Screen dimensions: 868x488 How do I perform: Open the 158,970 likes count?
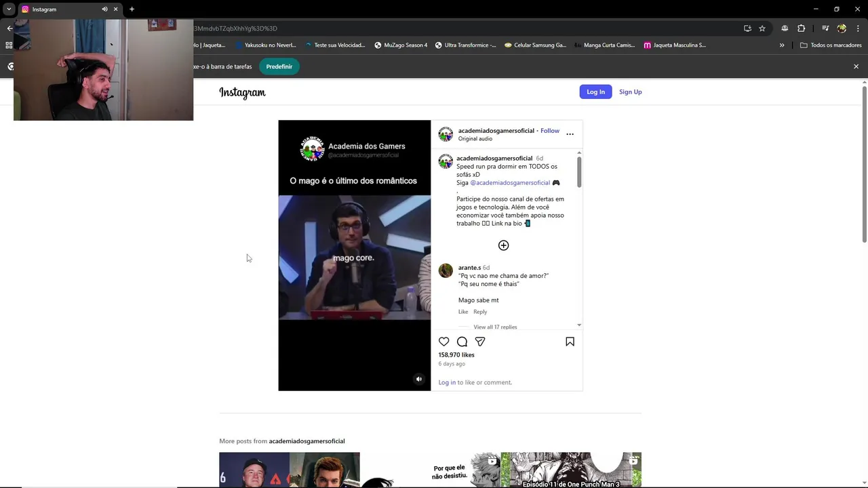456,354
